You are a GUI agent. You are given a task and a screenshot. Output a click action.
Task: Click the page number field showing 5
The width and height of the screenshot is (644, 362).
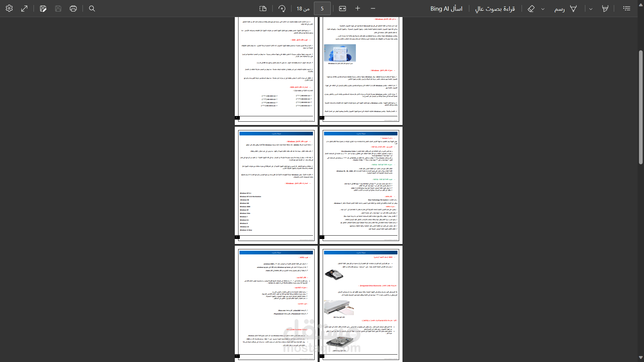tap(322, 8)
